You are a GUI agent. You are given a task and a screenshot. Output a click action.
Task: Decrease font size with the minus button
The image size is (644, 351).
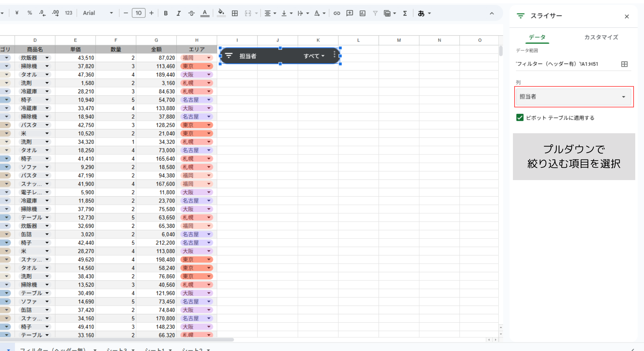click(x=126, y=13)
